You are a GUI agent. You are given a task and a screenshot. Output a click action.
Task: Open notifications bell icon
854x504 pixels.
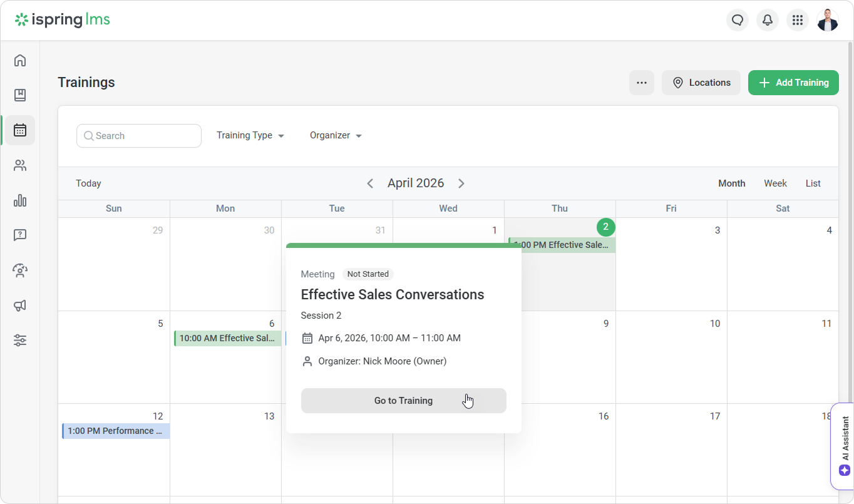(768, 20)
